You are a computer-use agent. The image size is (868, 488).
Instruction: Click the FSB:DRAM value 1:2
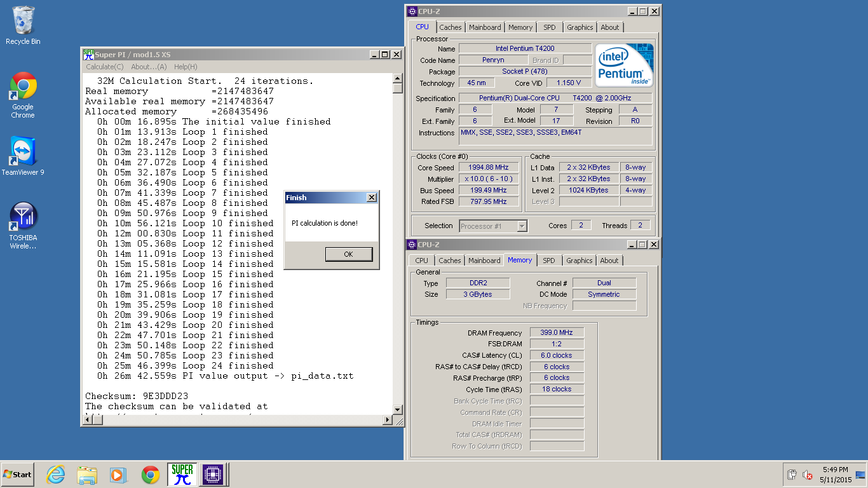557,344
